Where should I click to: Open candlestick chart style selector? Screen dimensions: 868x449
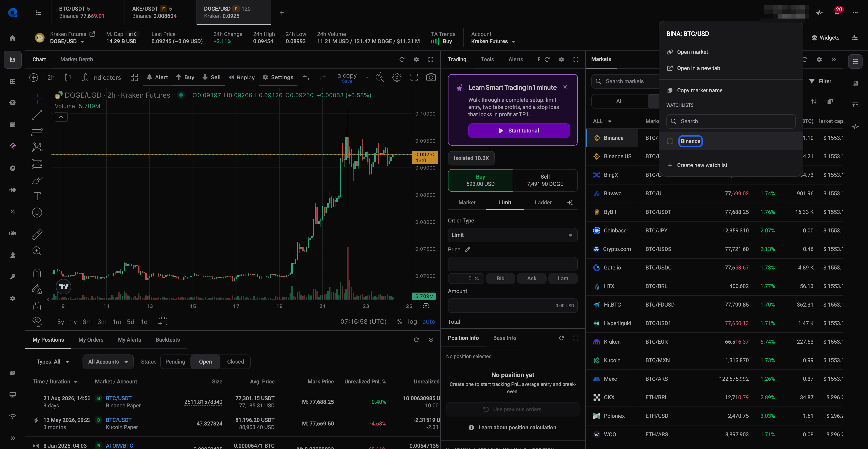point(68,78)
